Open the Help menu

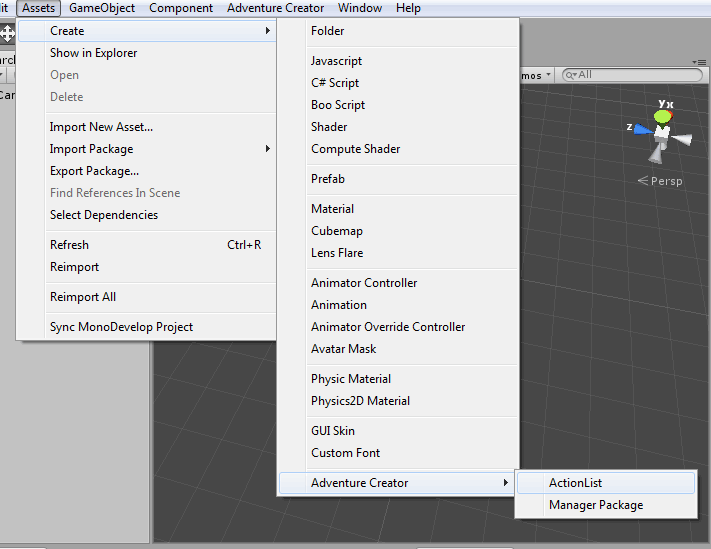[408, 8]
